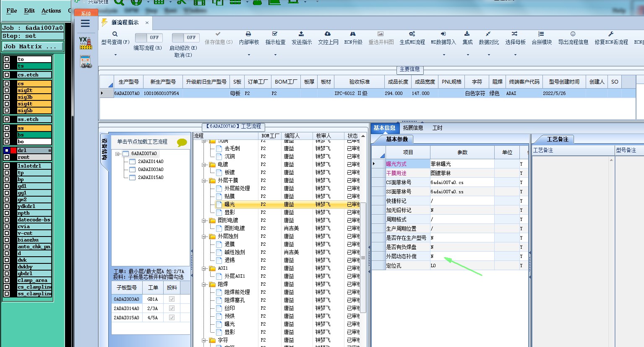
Task: Click the 内部审核 printer icon
Action: 248,34
